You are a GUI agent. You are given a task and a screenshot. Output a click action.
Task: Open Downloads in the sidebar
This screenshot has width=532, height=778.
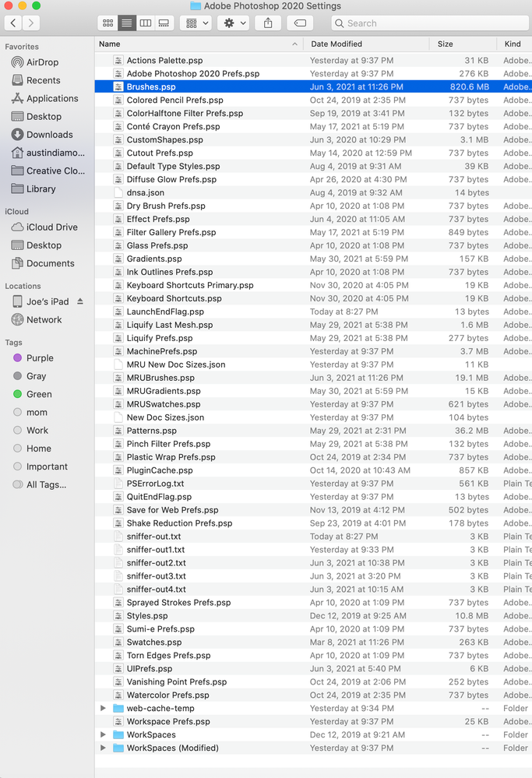[x=49, y=135]
